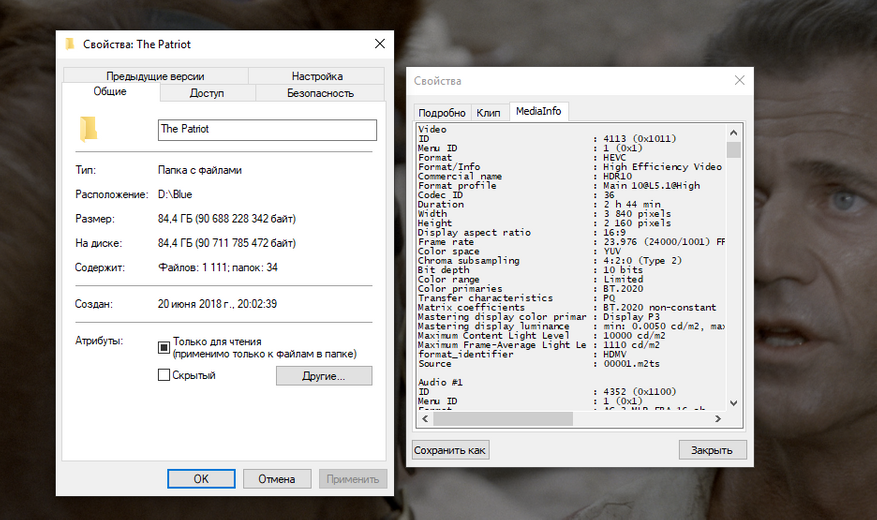Toggle 'Только для чтения' checkbox
This screenshot has width=877, height=520.
163,347
